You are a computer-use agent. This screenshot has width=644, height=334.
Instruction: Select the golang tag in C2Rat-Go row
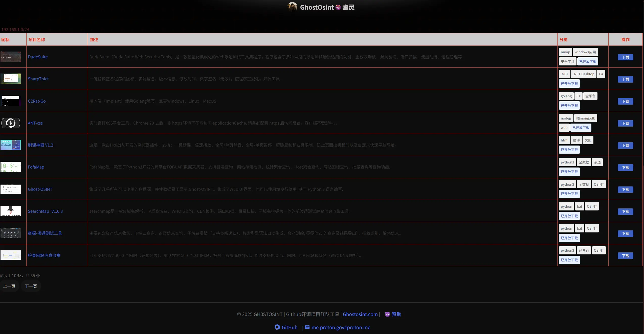click(566, 96)
